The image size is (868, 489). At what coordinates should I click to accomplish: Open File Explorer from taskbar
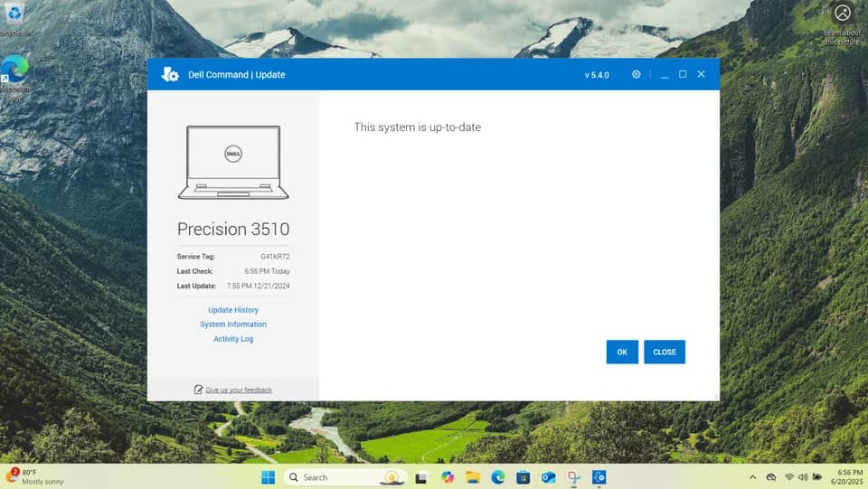pyautogui.click(x=473, y=477)
